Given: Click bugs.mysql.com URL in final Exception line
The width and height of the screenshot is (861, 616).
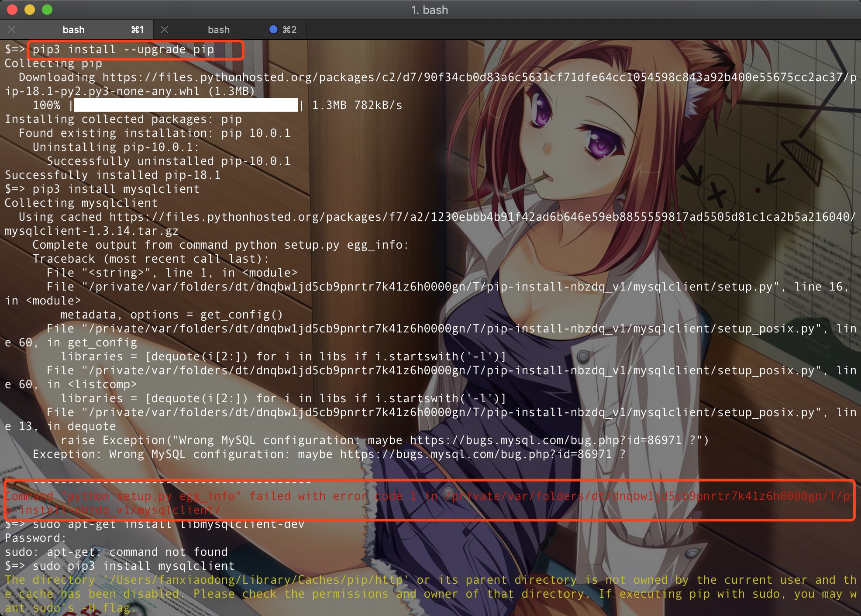Looking at the screenshot, I should point(476,454).
